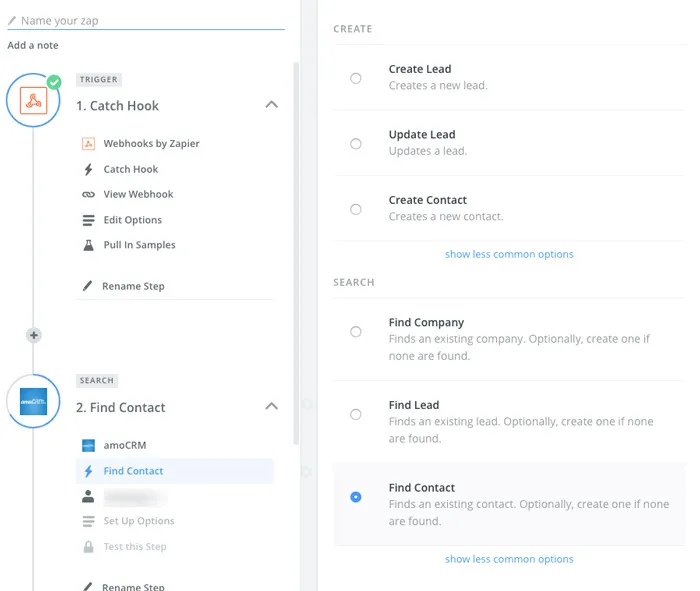Click show less common options under Search
Viewport: 700px width, 591px height.
(509, 559)
